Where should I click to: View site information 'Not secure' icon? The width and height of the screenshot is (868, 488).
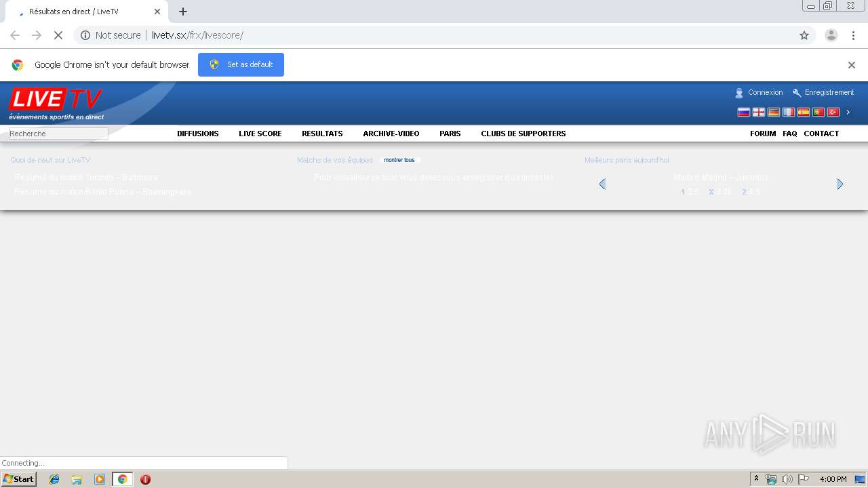coord(85,35)
